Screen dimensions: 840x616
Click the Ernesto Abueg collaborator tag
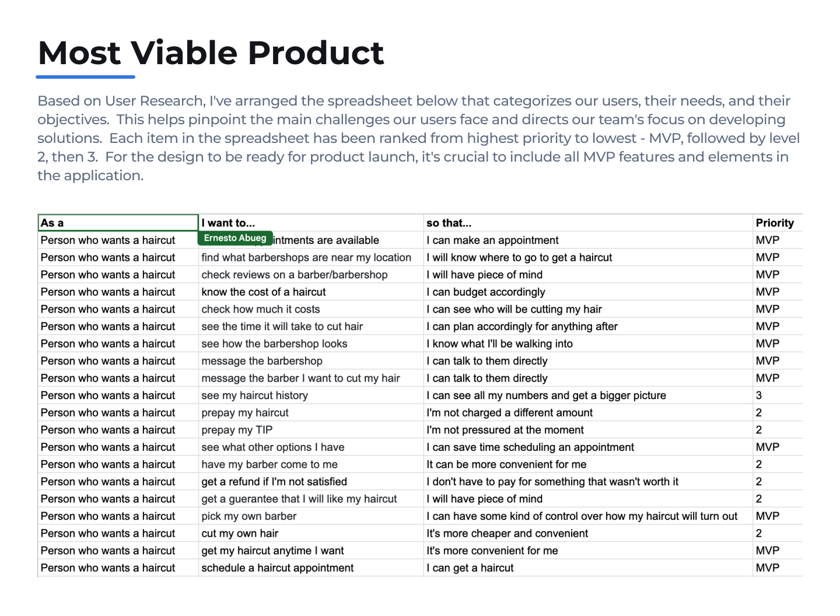coord(235,238)
